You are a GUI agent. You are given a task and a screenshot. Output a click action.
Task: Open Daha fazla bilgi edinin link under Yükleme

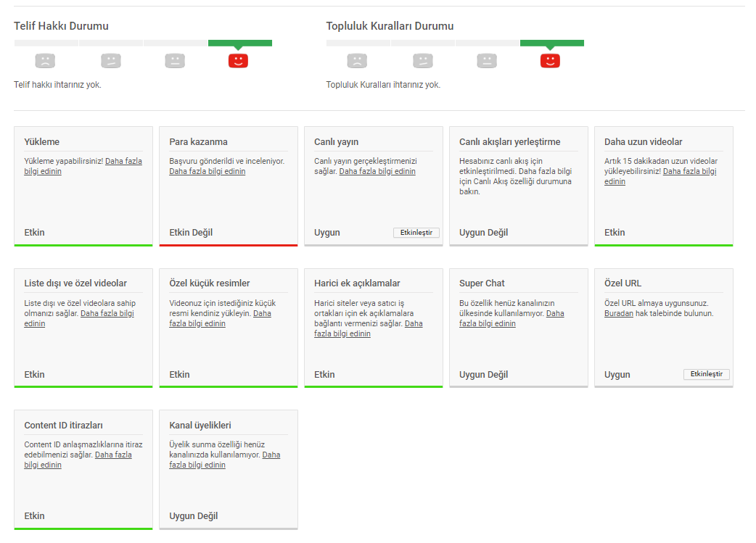pyautogui.click(x=123, y=161)
